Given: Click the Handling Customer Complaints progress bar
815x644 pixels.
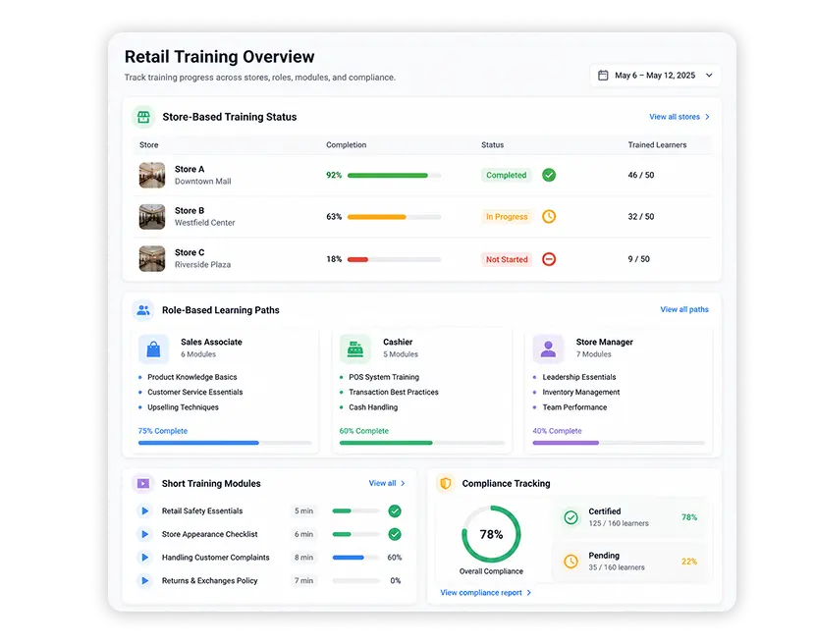Looking at the screenshot, I should click(356, 558).
